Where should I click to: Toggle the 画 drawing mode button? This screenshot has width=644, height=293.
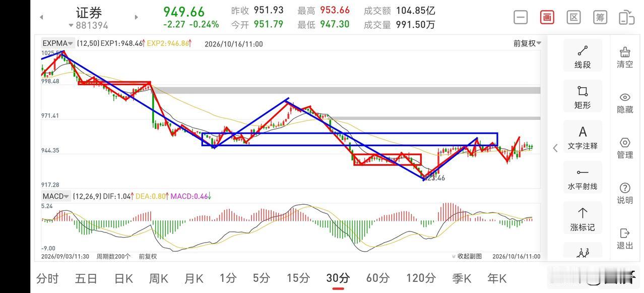point(547,17)
